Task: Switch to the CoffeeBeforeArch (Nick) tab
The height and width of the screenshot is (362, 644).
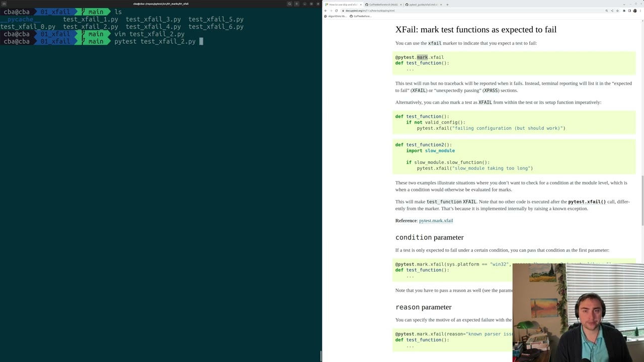Action: [383, 5]
